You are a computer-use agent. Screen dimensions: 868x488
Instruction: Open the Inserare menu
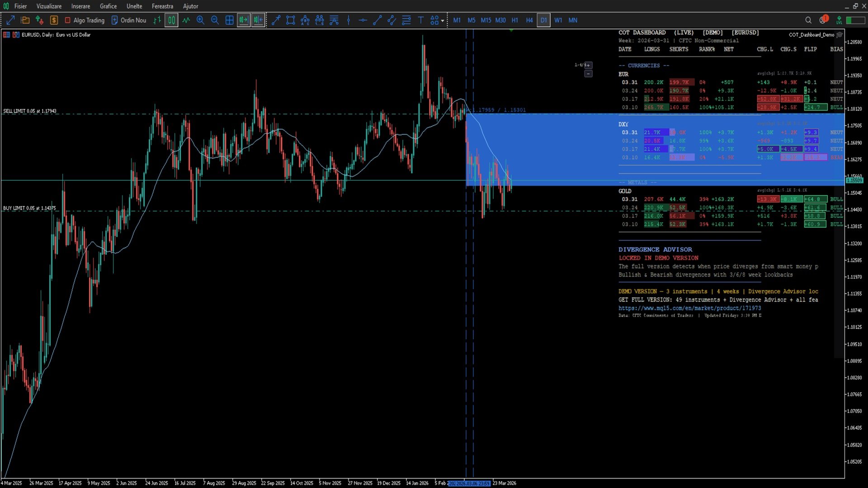pyautogui.click(x=80, y=6)
